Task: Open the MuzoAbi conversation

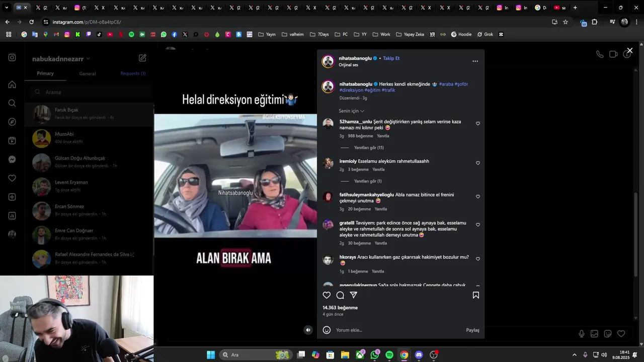Action: (x=90, y=138)
